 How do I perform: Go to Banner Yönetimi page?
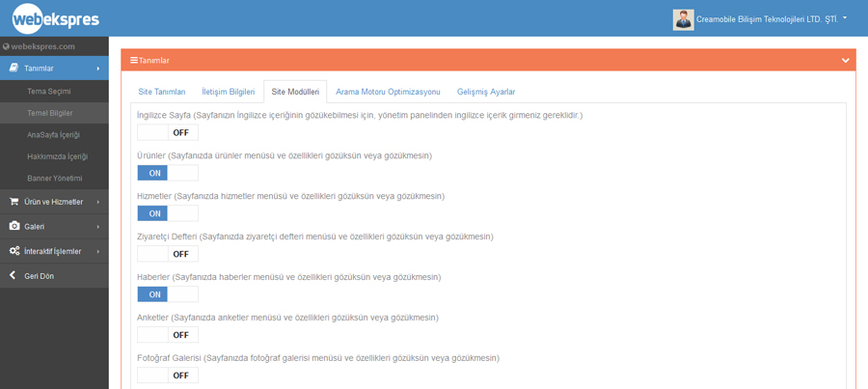pos(54,179)
